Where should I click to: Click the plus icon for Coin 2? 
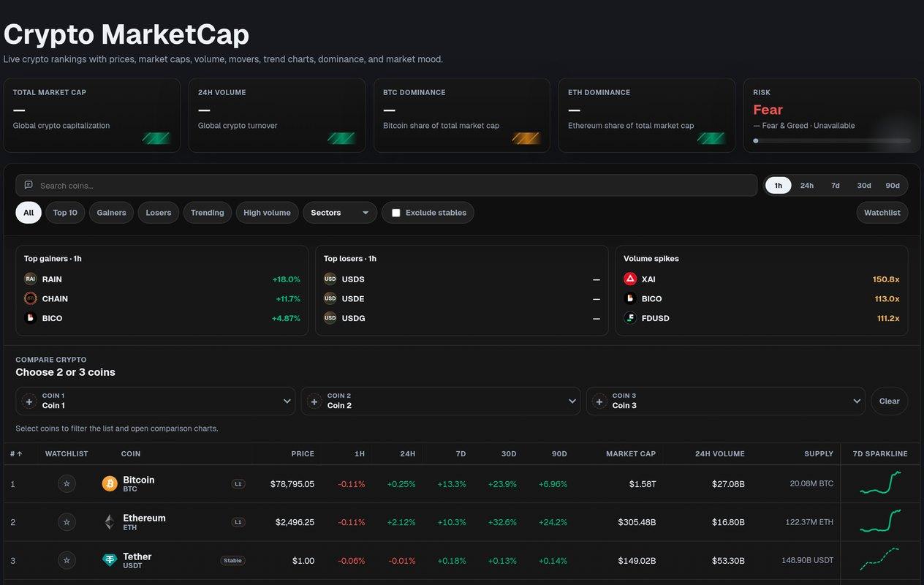click(x=314, y=401)
